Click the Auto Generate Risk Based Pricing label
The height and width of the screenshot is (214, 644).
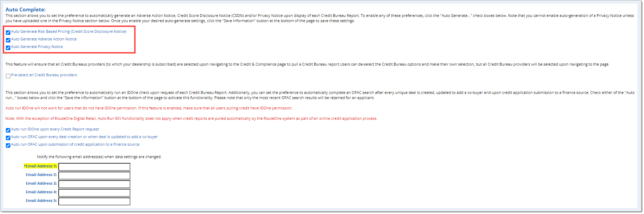point(69,31)
